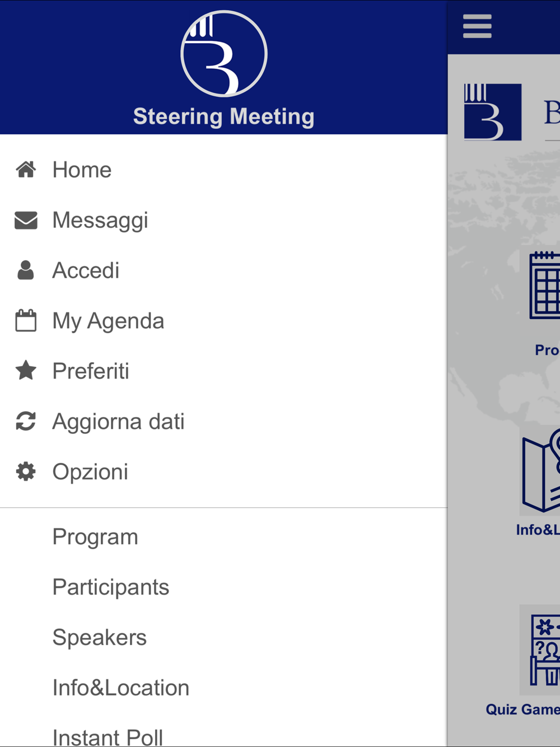Choose Info&Location menu entry
The image size is (560, 747).
pos(120,688)
